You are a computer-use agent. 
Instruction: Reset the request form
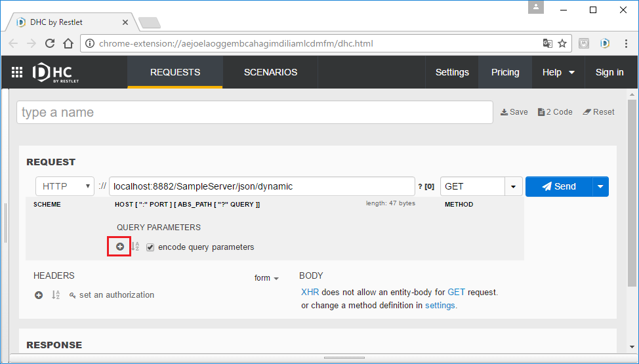tap(598, 112)
